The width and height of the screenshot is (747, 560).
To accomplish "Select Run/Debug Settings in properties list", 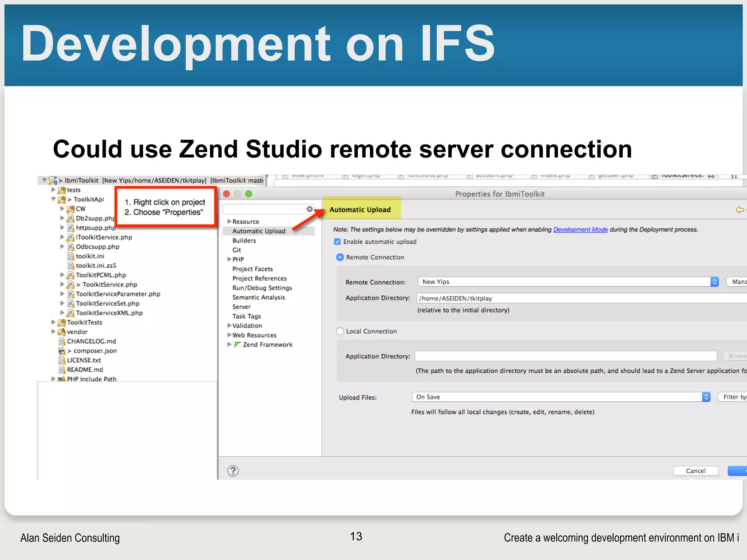I will pyautogui.click(x=262, y=288).
